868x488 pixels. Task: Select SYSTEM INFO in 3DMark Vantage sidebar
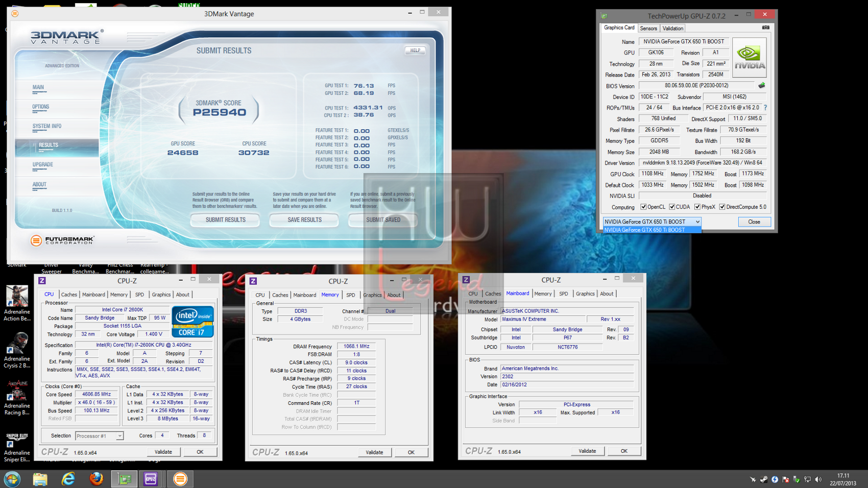47,126
